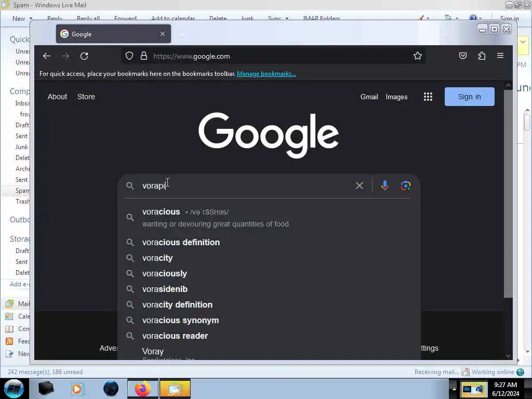Open the Calendar view in Windows Live Mail
This screenshot has height=399, width=532.
pyautogui.click(x=18, y=316)
